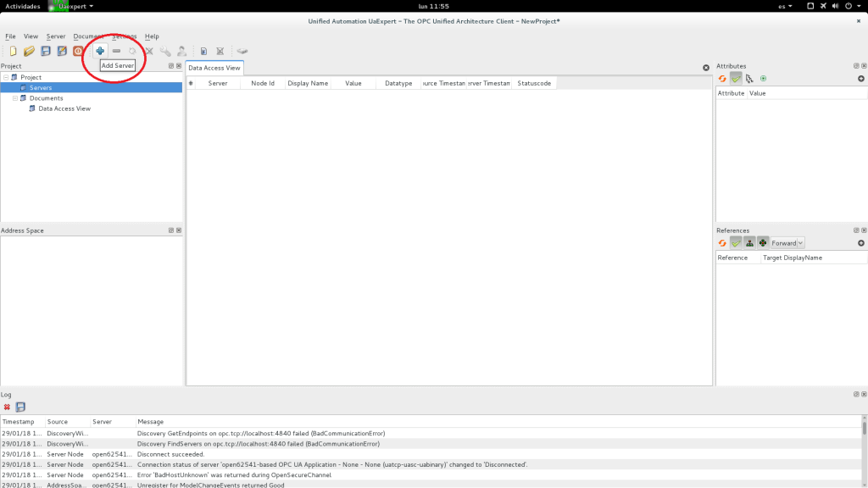The width and height of the screenshot is (868, 488).
Task: Click the plug Connect Server toolbar icon
Action: (133, 51)
